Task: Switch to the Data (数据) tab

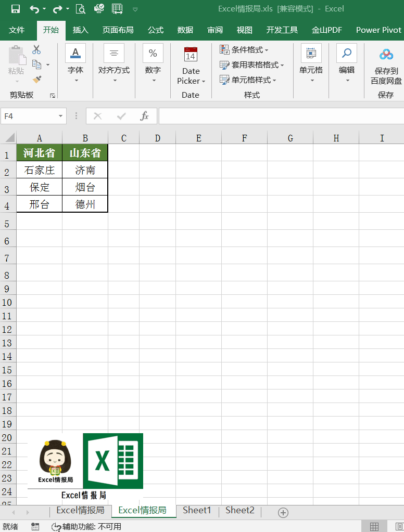Action: [185, 30]
